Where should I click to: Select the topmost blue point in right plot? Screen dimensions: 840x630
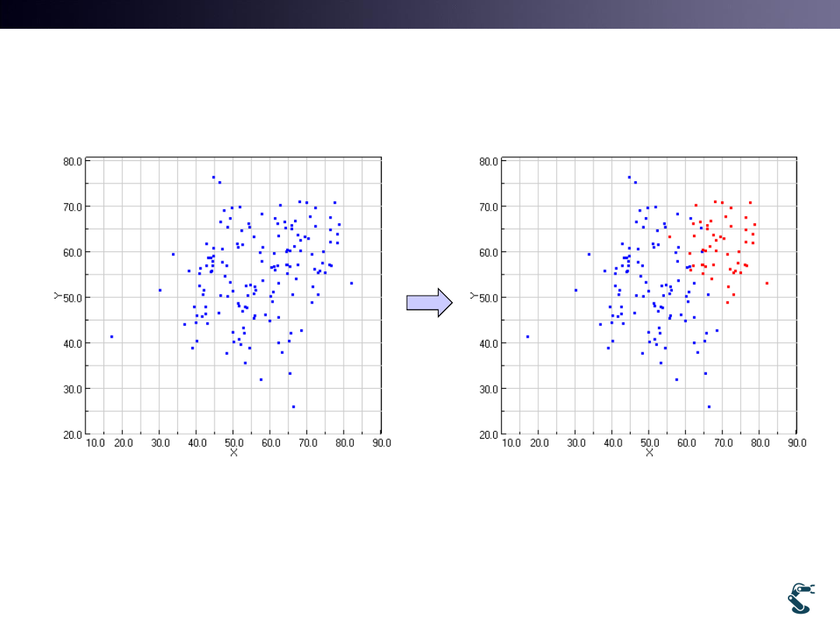pos(630,177)
